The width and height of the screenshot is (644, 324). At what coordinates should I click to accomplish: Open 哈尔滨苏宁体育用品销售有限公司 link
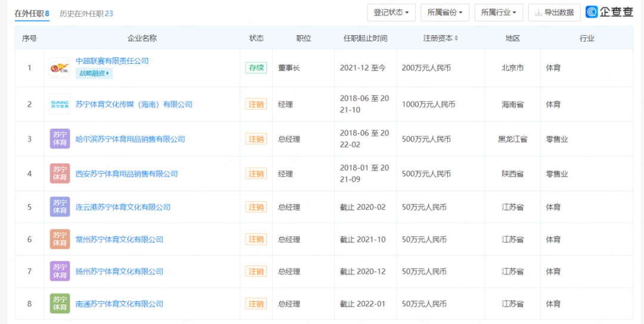click(131, 140)
